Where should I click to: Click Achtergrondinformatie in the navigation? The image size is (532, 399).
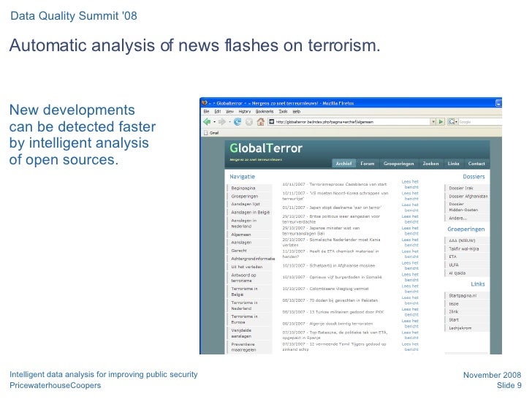coord(251,259)
